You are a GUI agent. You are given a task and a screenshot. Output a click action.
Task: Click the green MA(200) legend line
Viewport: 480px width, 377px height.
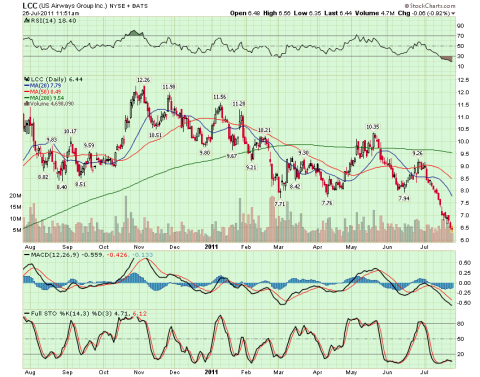point(27,98)
